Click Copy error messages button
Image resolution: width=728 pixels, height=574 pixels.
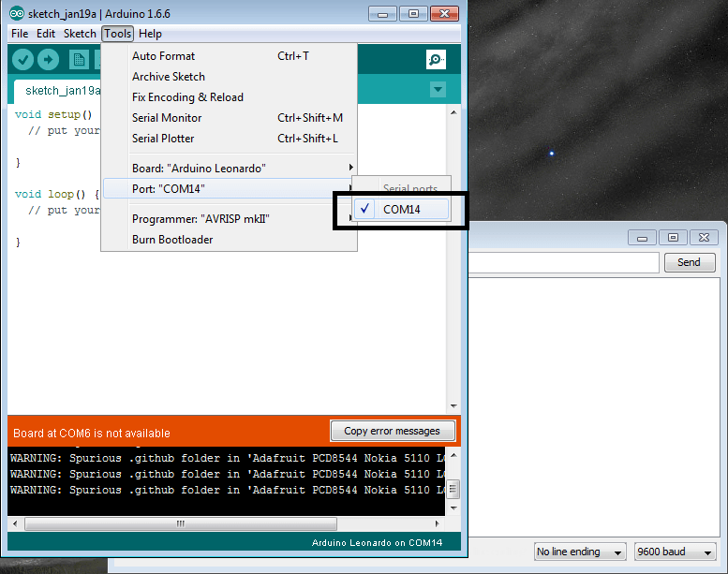tap(393, 431)
